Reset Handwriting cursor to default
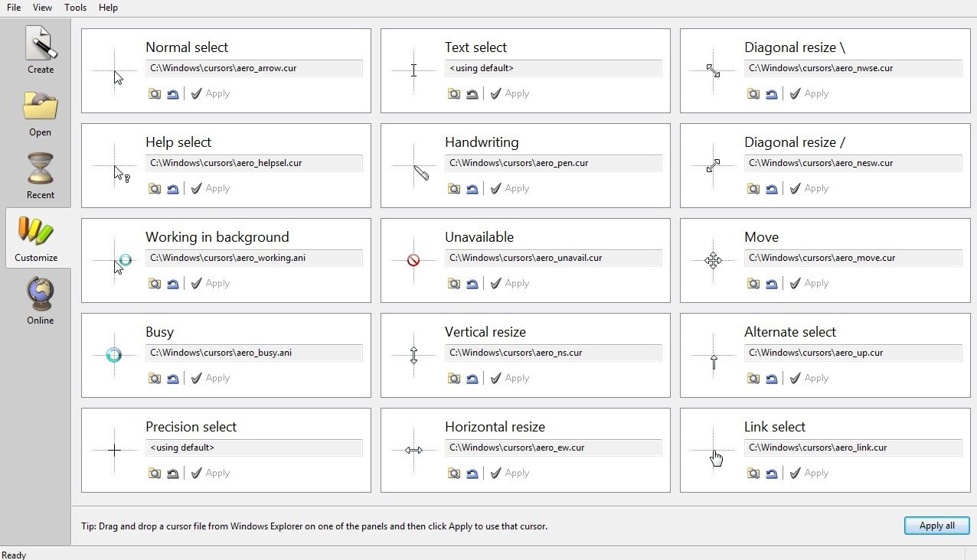This screenshot has height=560, width=977. (472, 188)
